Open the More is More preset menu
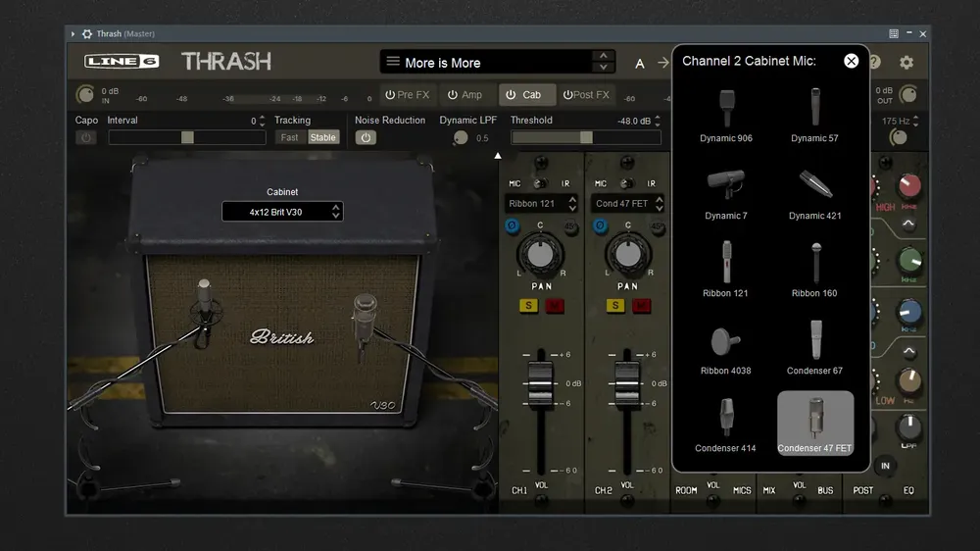The height and width of the screenshot is (551, 980). (x=498, y=62)
